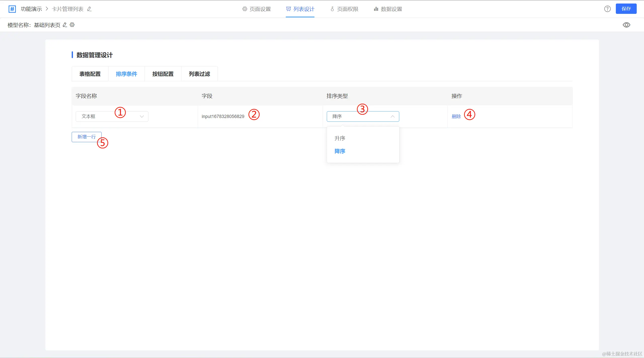Choose 升序 from the dropdown list
Viewport: 644px width, 358px height.
coord(340,138)
